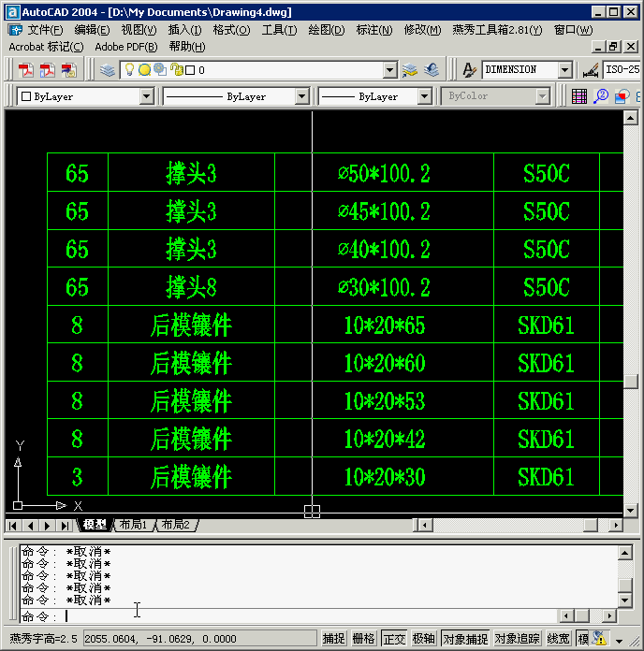Click drawing area vertical scroll down arrow
The height and width of the screenshot is (651, 644).
pyautogui.click(x=631, y=511)
